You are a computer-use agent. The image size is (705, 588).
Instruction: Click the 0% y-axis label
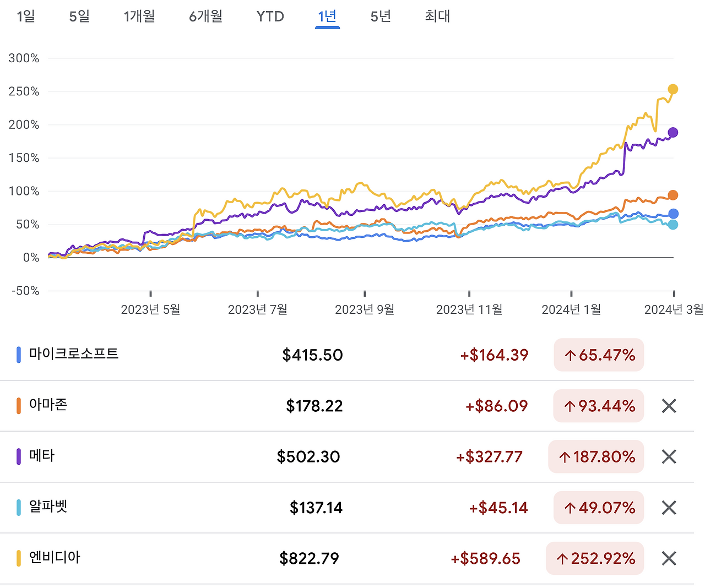point(31,258)
